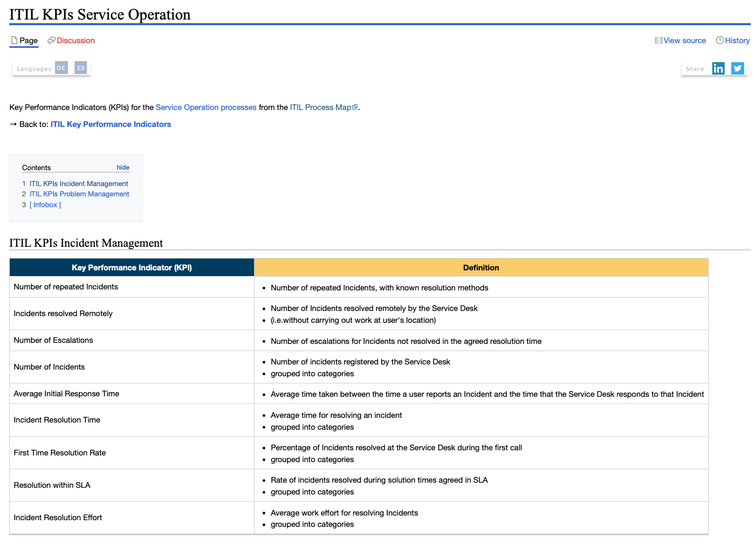Click 'Average time for resolving an incident' text
Screen dimensions: 756x550
click(336, 415)
